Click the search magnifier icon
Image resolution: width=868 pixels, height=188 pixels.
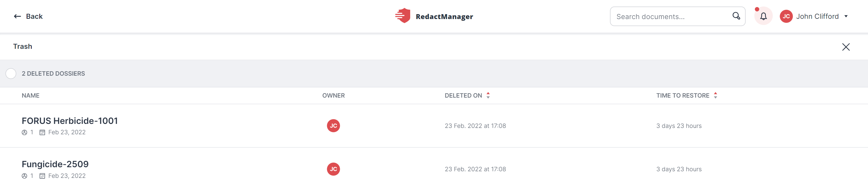point(736,16)
